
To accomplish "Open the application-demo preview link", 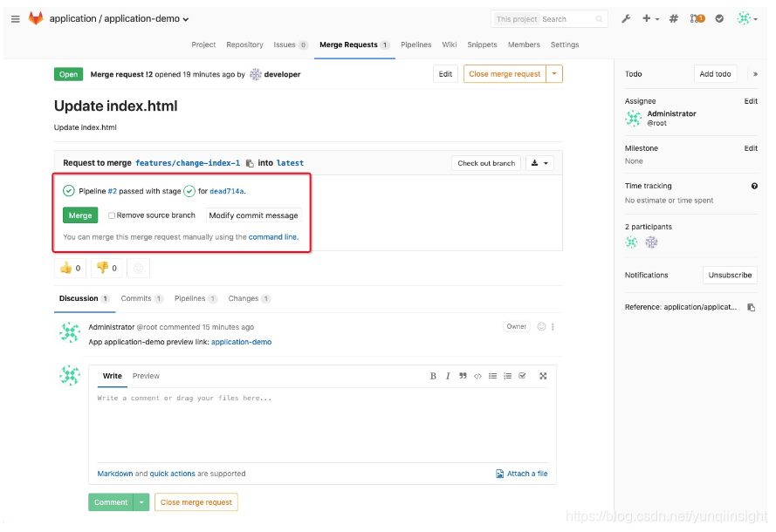I will [241, 342].
